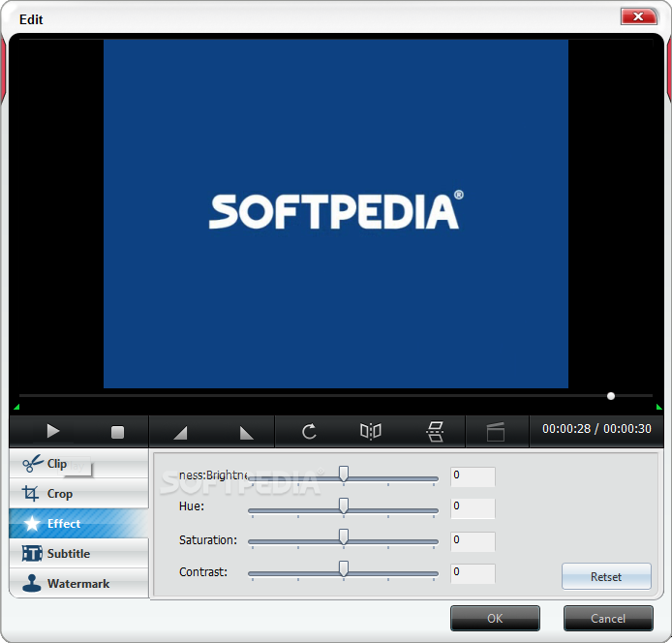Viewport: 672px width, 643px height.
Task: Click the 00:00:28 / 00:00:30 time display
Action: point(596,429)
